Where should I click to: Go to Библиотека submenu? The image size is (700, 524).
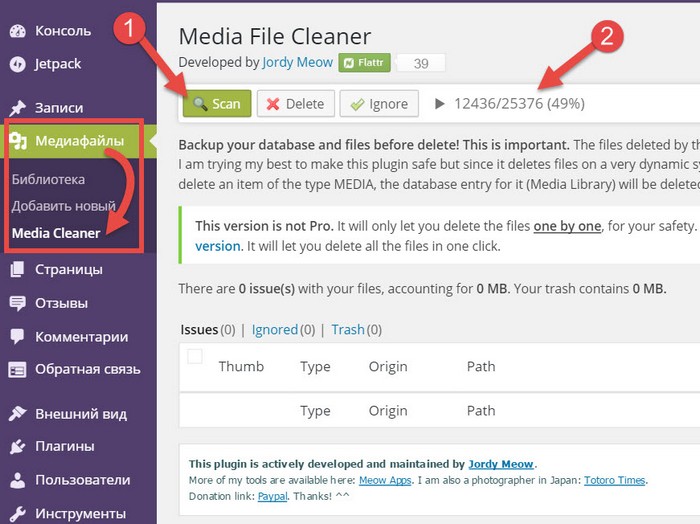pos(48,179)
